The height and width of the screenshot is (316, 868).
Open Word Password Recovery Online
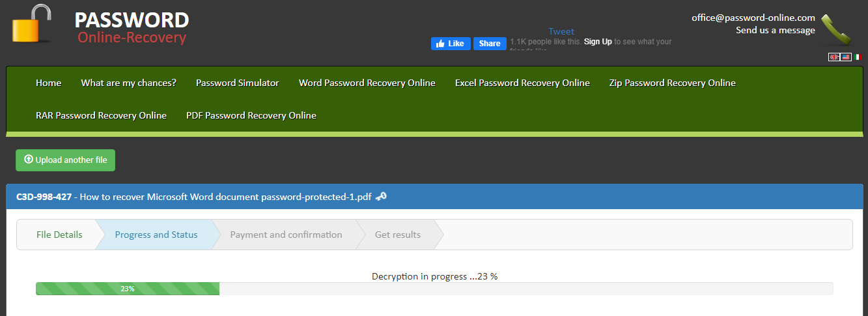367,83
